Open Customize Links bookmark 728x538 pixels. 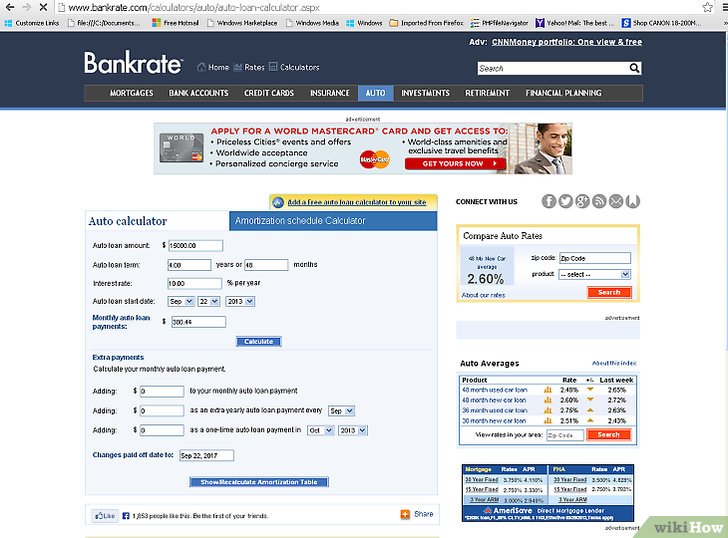click(32, 23)
